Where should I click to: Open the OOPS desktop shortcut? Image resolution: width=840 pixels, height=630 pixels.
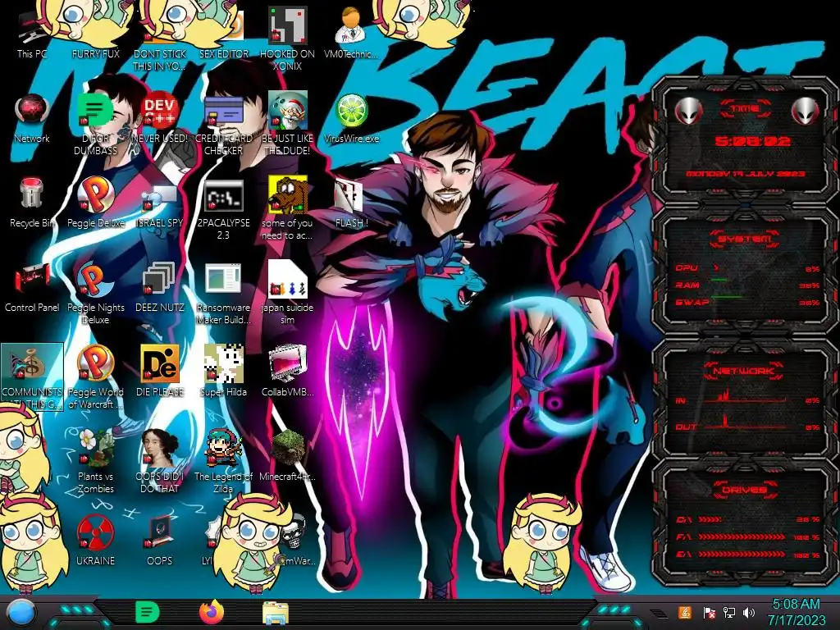tap(159, 540)
